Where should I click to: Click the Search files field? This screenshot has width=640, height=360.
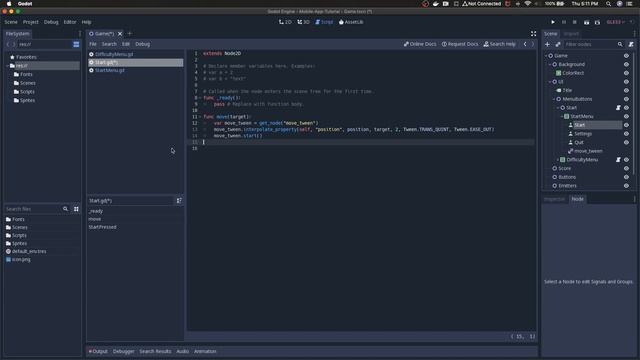[x=37, y=209]
